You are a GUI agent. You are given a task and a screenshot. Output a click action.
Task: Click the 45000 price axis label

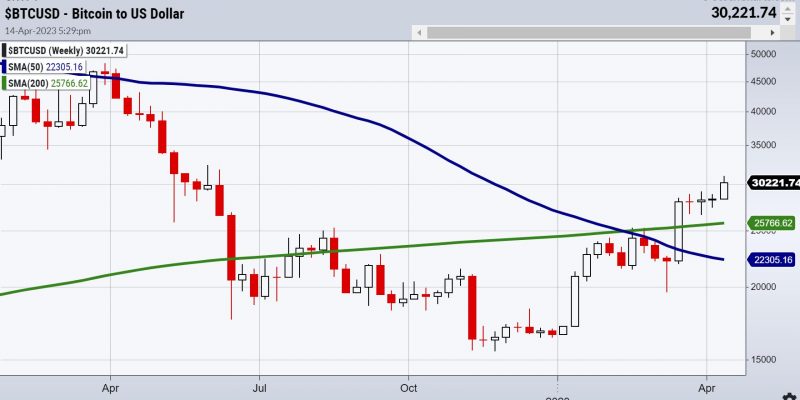(x=762, y=82)
